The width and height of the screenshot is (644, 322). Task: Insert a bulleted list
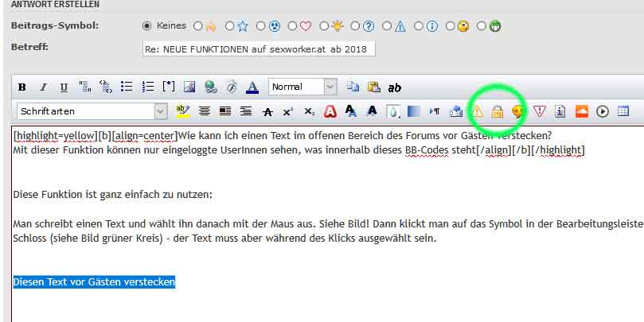[x=127, y=87]
